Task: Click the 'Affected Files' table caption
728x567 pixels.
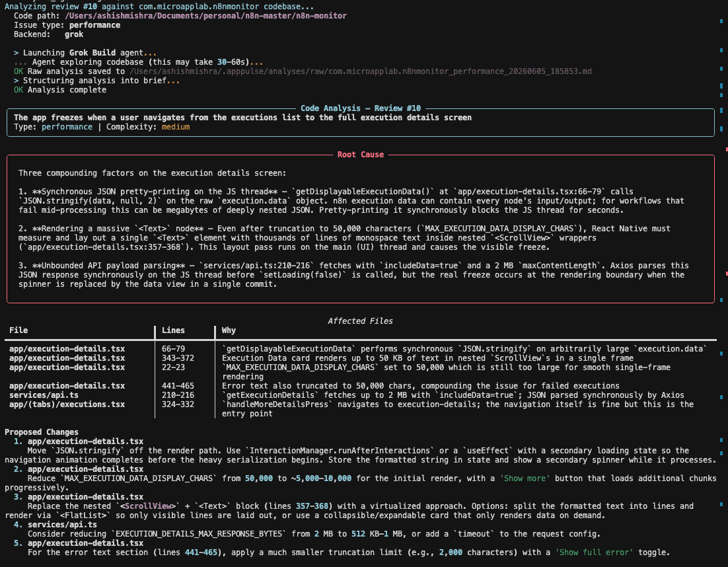Action: (360, 321)
